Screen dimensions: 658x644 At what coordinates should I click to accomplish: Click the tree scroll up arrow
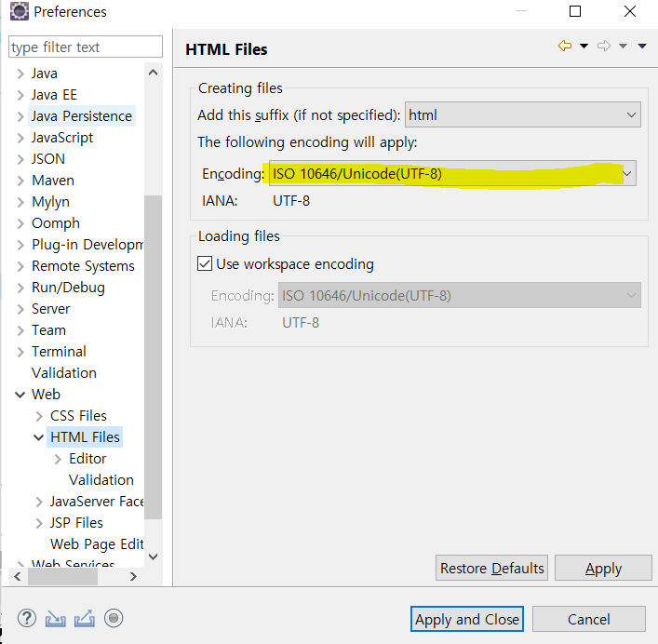[154, 73]
